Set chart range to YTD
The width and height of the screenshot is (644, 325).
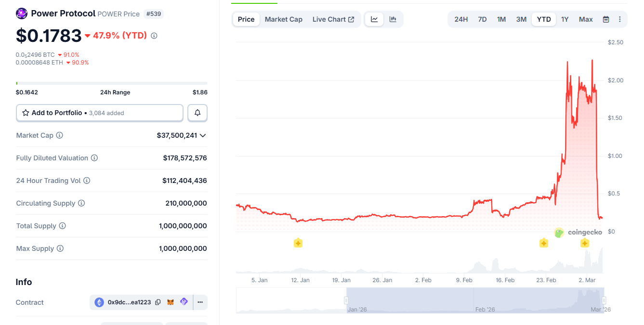click(x=544, y=19)
